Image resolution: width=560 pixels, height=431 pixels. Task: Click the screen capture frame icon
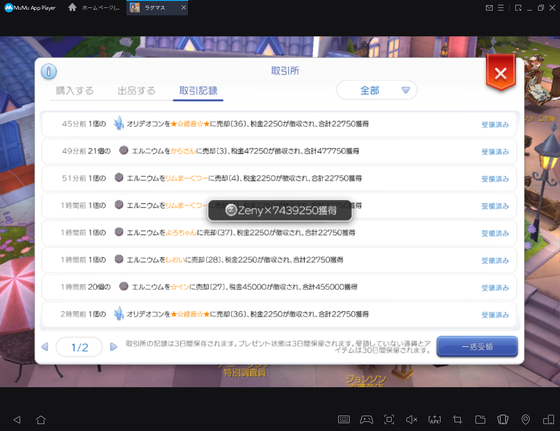[389, 420]
